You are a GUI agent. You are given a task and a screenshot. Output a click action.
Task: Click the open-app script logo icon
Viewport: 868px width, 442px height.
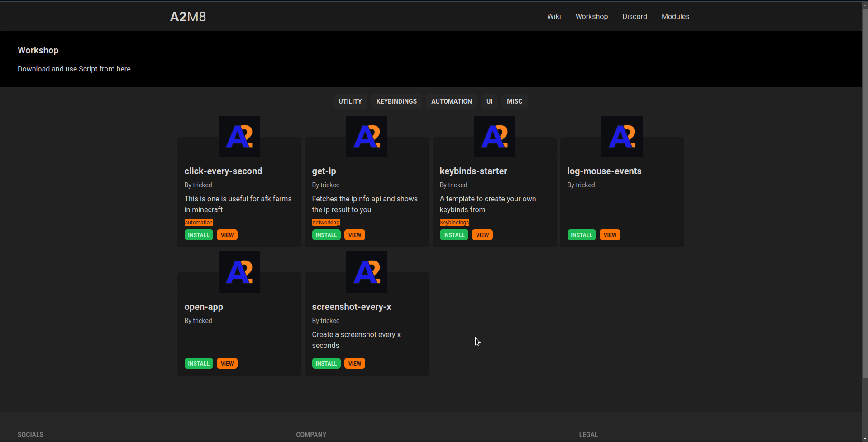click(239, 272)
